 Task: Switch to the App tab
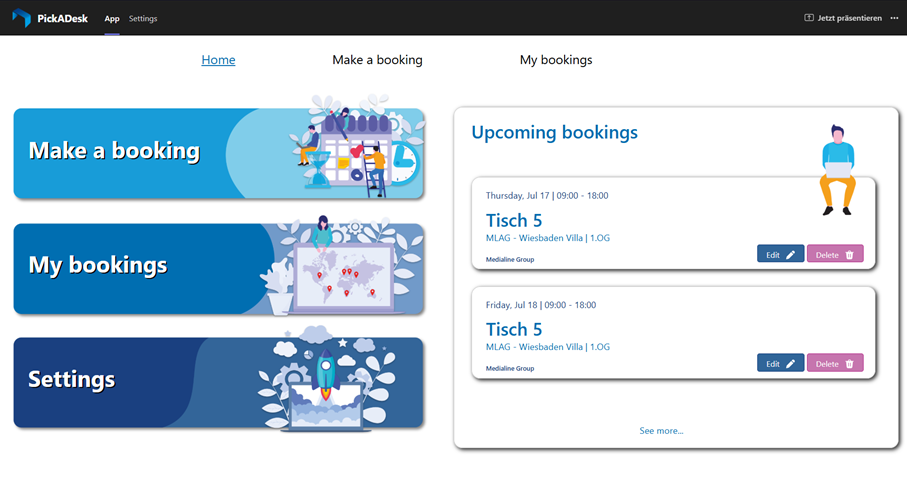pos(112,18)
